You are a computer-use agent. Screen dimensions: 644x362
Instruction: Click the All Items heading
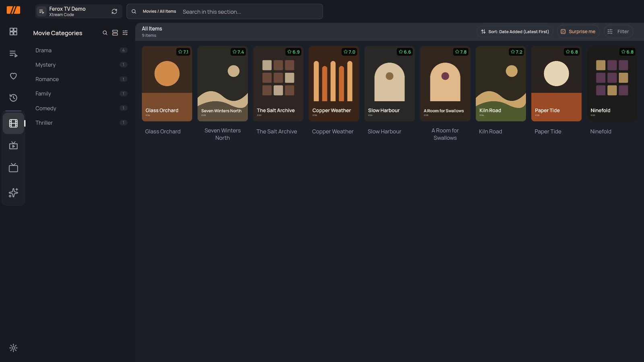click(152, 29)
